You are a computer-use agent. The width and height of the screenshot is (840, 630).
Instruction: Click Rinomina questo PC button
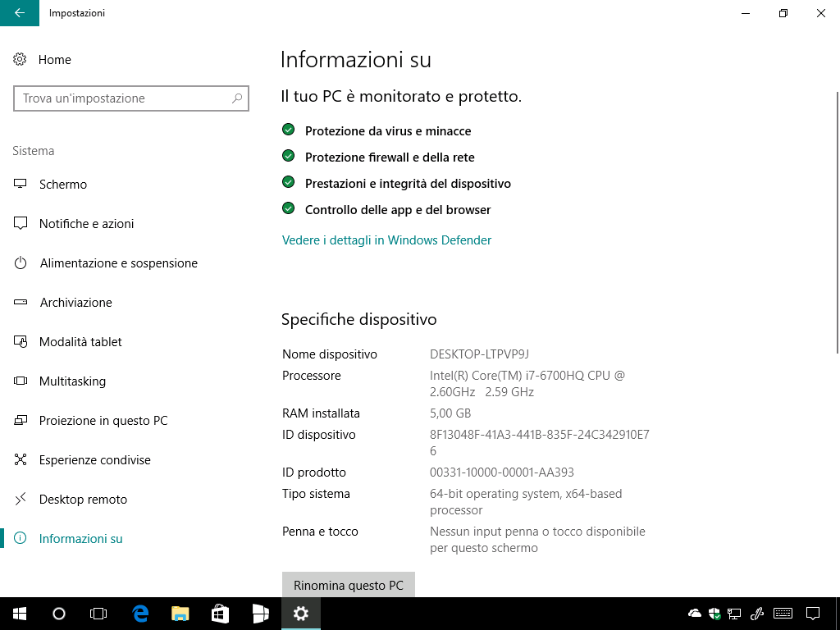(348, 585)
